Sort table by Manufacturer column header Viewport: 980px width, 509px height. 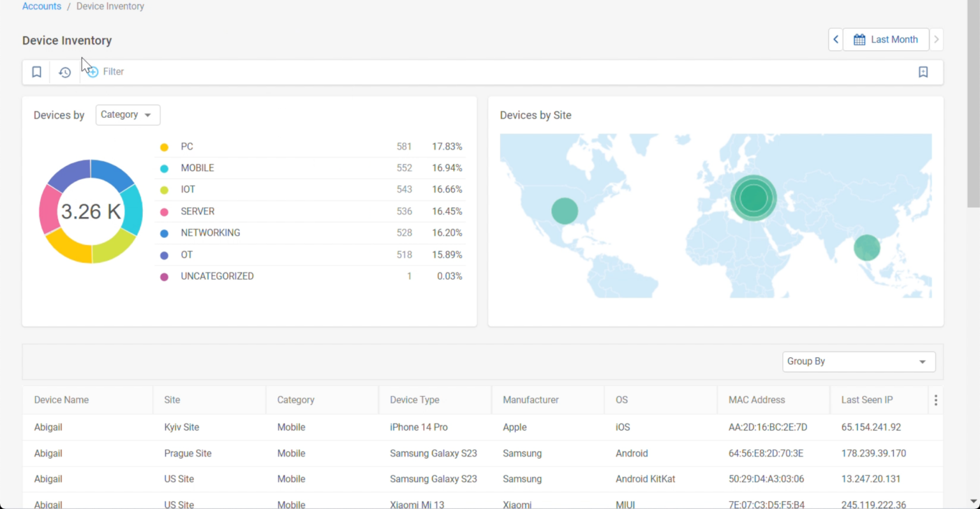click(x=530, y=400)
